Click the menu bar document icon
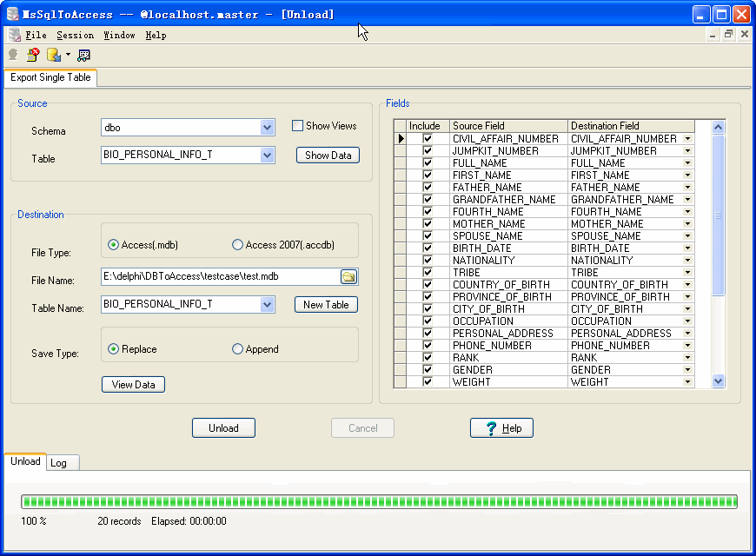This screenshot has width=756, height=556. point(15,35)
